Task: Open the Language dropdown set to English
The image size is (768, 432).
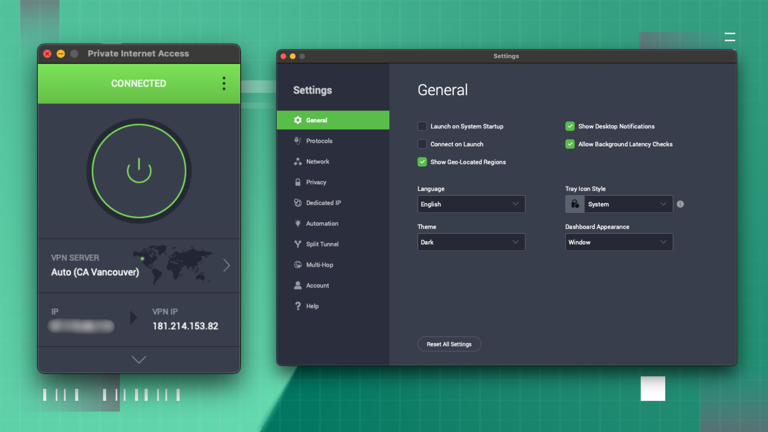Action: click(471, 204)
